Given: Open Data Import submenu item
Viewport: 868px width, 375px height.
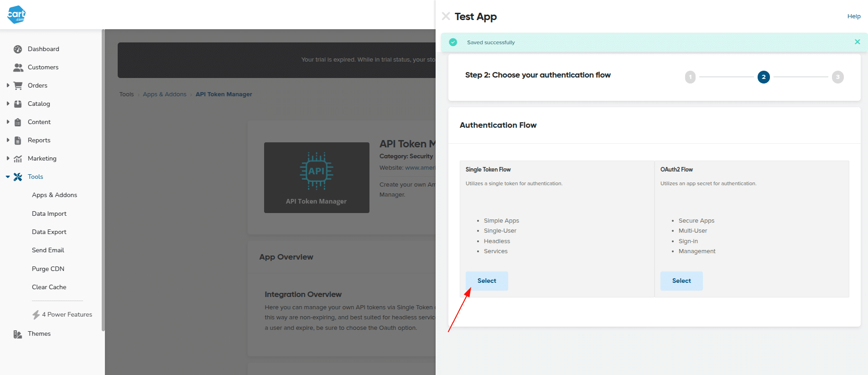Looking at the screenshot, I should tap(49, 214).
